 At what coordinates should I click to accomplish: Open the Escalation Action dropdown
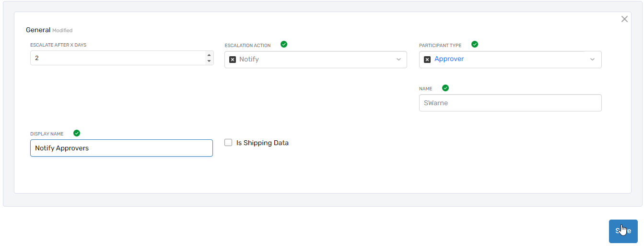coord(316,60)
